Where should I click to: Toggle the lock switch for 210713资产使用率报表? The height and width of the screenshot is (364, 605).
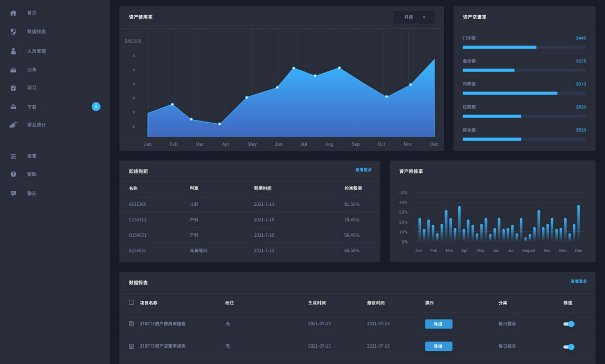click(569, 324)
